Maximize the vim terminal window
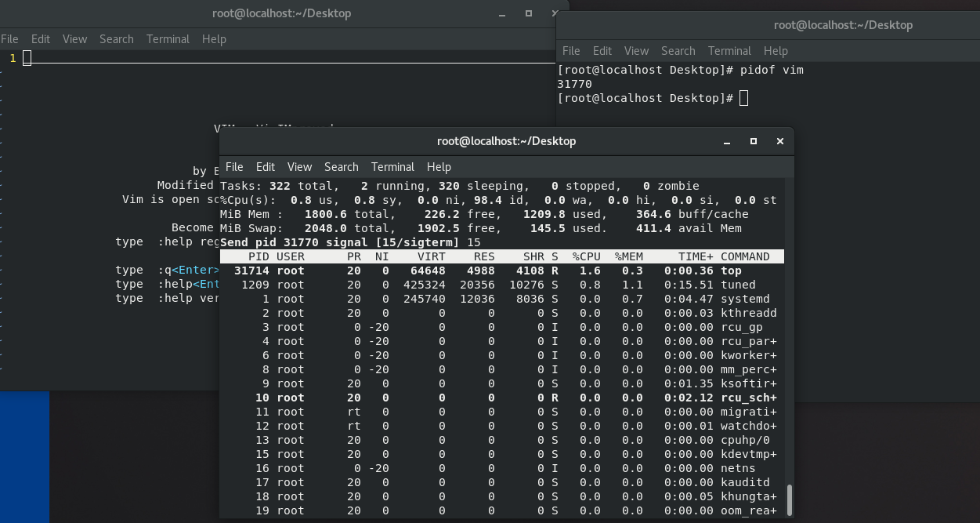 (x=529, y=13)
